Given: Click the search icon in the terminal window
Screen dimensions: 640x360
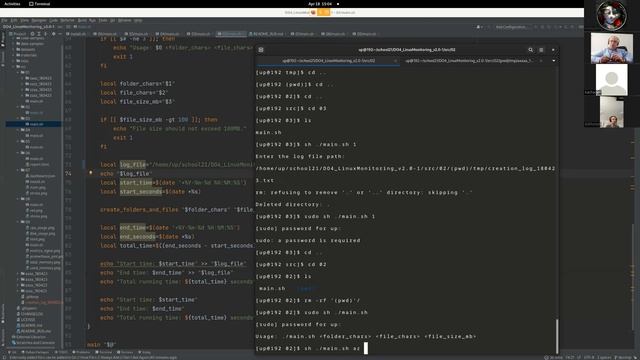Looking at the screenshot, I should tap(530, 50).
